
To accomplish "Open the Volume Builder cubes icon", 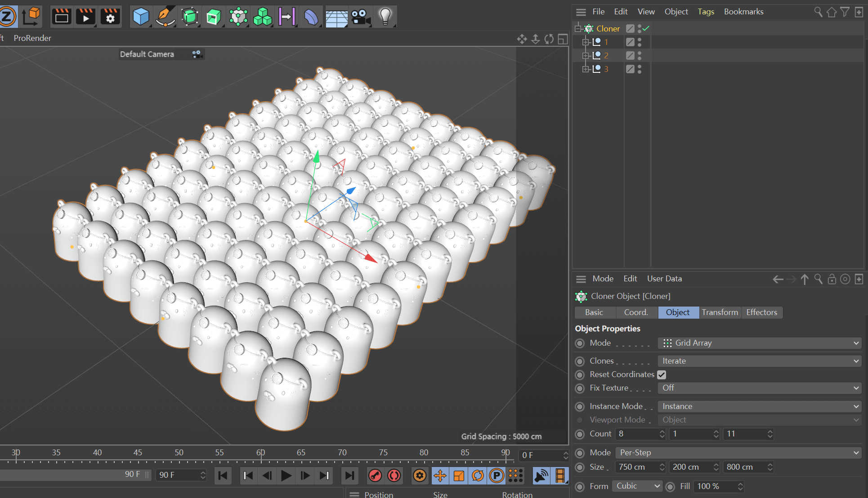I will 263,17.
